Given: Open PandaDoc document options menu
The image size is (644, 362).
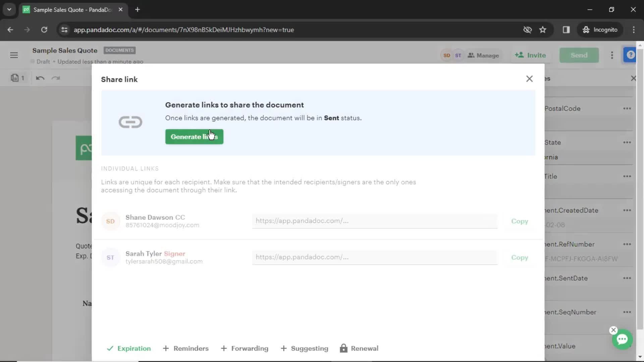Looking at the screenshot, I should (x=612, y=55).
